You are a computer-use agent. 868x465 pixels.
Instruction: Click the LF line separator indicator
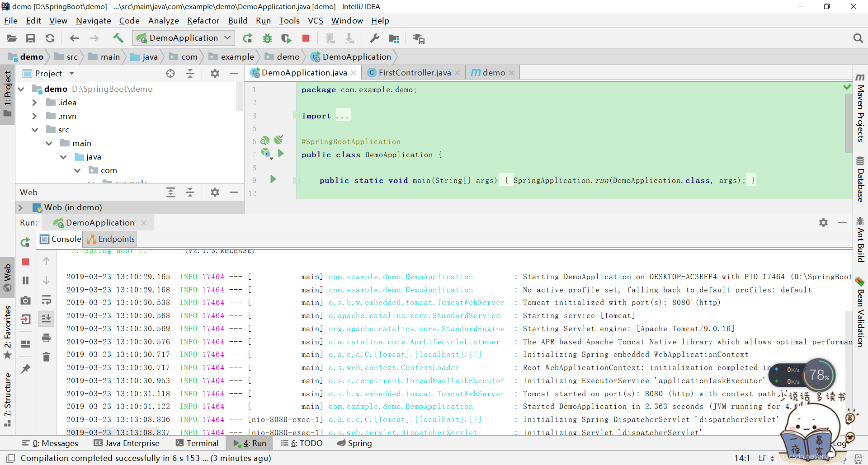tap(766, 458)
